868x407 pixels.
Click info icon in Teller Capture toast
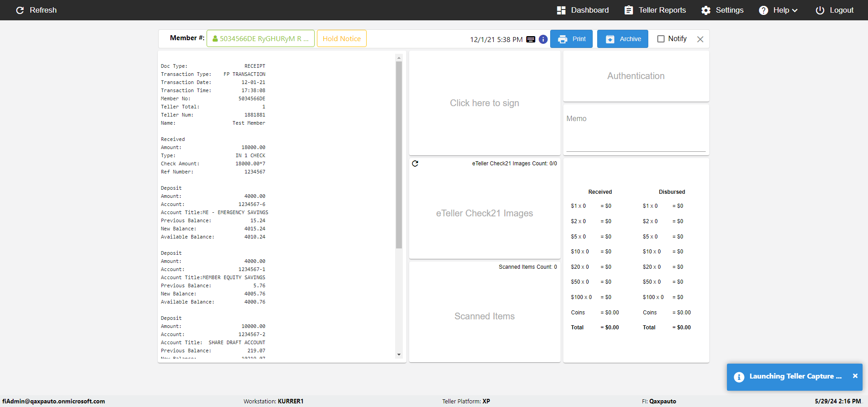[x=739, y=377]
